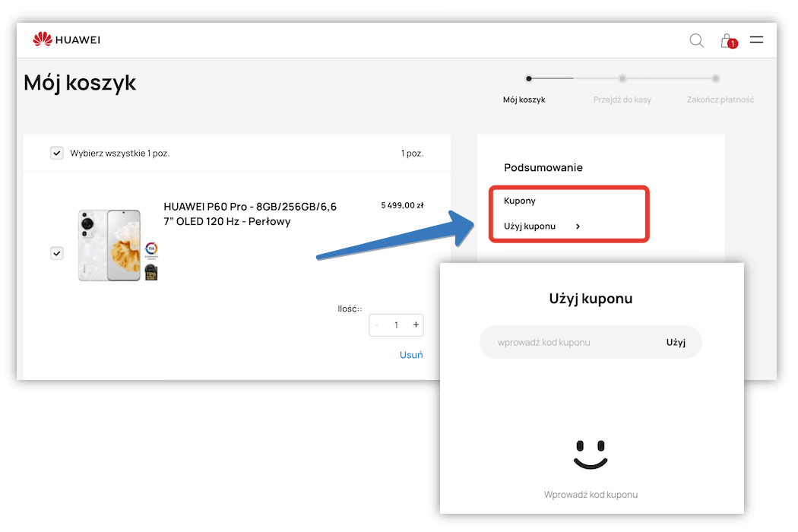The image size is (798, 532).
Task: Click the 'Przejdź do kasy' step marker dot
Action: [x=622, y=78]
